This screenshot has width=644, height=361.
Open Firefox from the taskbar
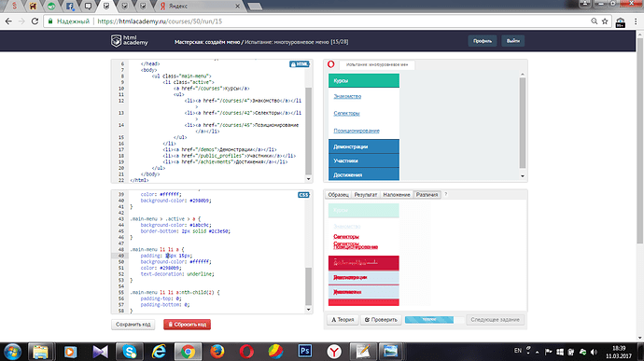(217, 352)
